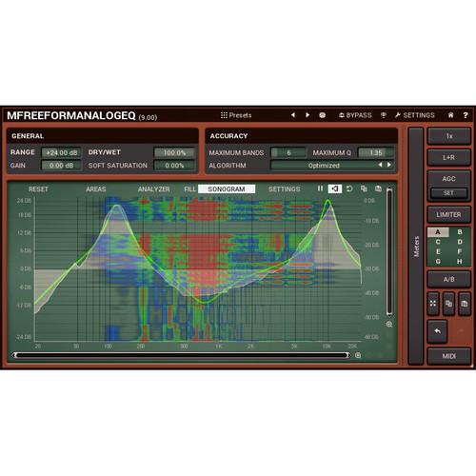Go to previous preset arrow

[293, 115]
